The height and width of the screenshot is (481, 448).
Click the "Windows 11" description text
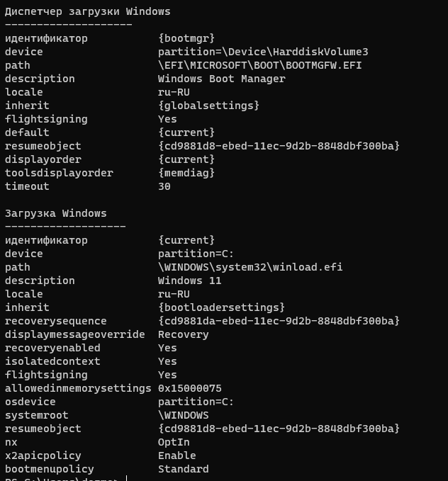pyautogui.click(x=189, y=281)
